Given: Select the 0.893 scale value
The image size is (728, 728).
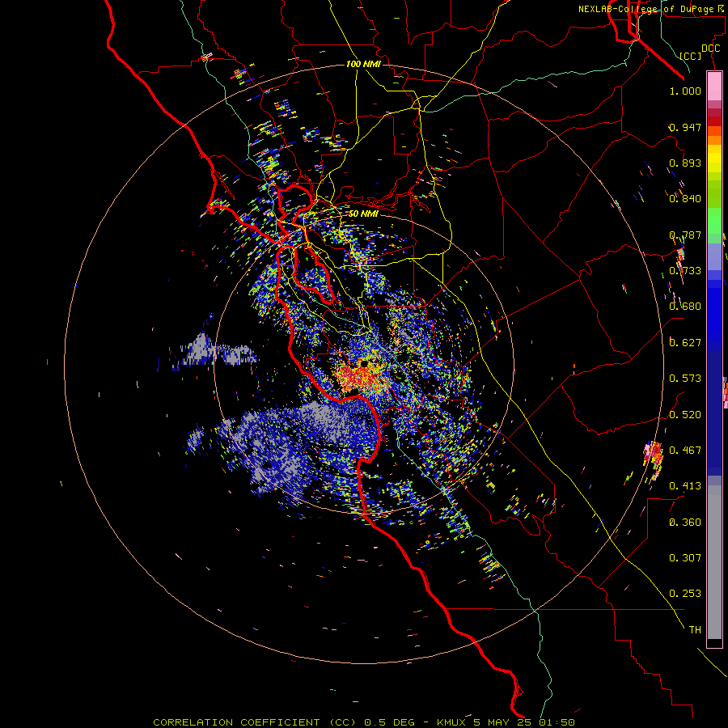Looking at the screenshot, I should (685, 163).
